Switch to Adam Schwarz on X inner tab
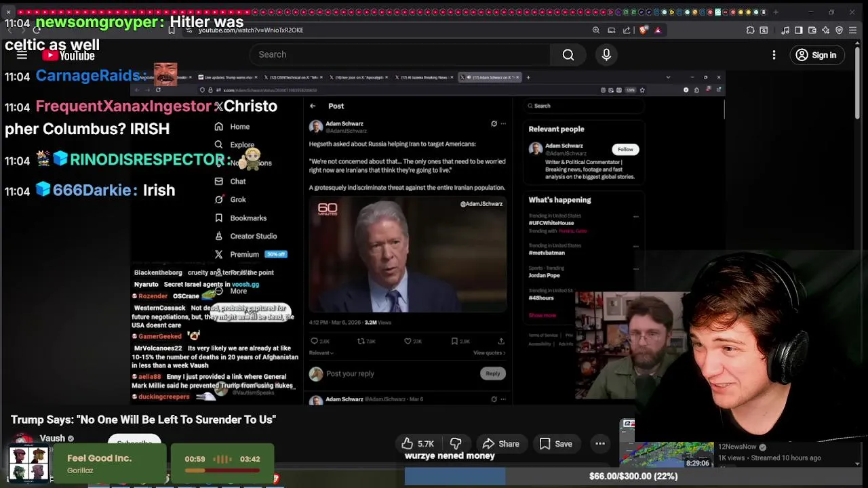The height and width of the screenshot is (488, 868). coord(491,77)
